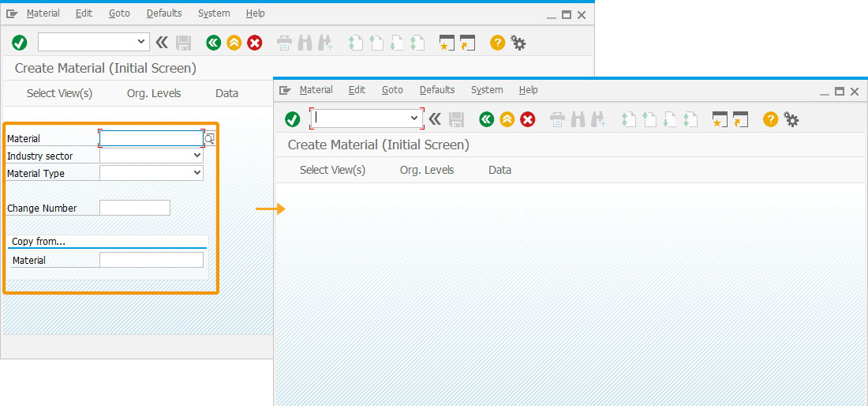Click Generate Shortcut icon in front window
Viewport: 868px width, 406px height.
740,119
